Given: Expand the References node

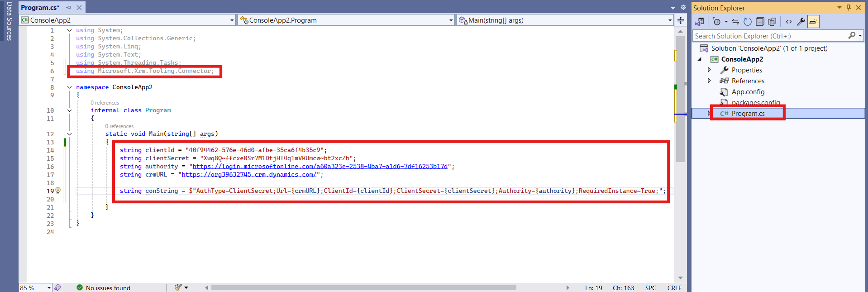Looking at the screenshot, I should (709, 81).
